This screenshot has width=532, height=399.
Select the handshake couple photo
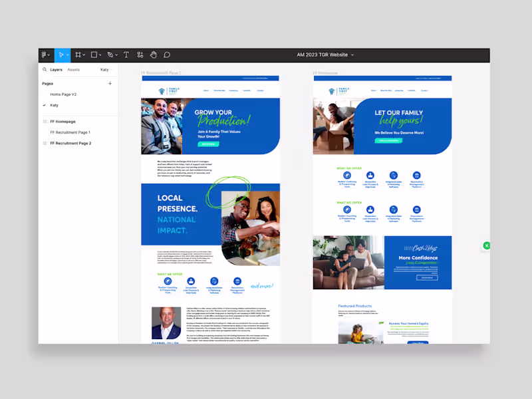[x=251, y=228]
